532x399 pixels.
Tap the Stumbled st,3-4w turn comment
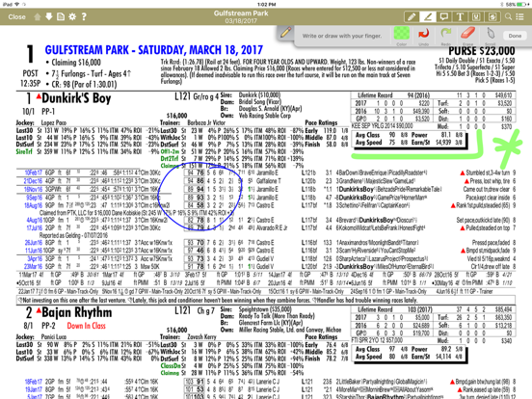coord(488,173)
